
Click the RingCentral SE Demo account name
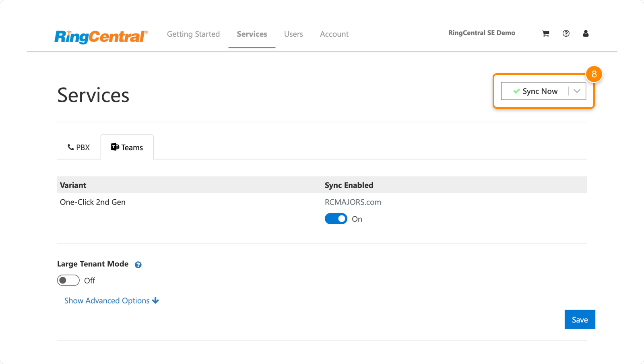pyautogui.click(x=481, y=33)
